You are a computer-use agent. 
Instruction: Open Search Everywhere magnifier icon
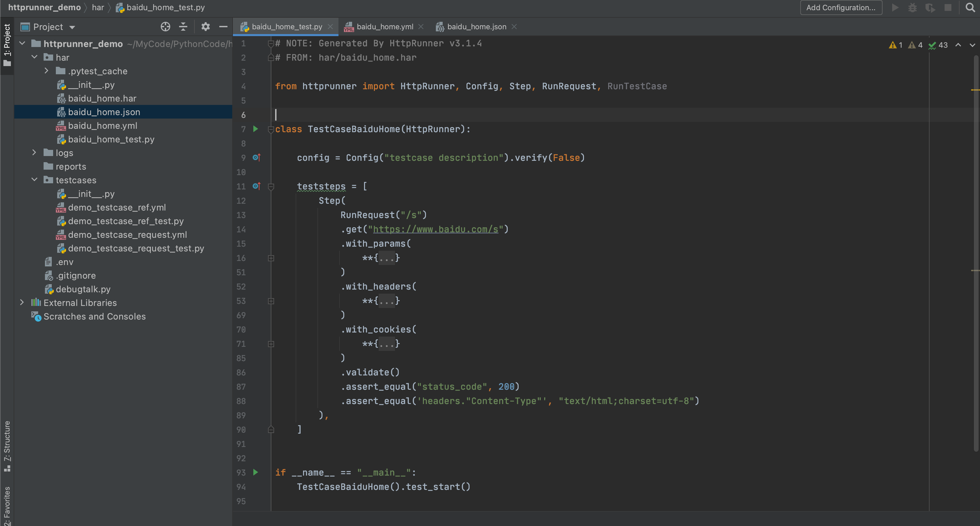970,7
